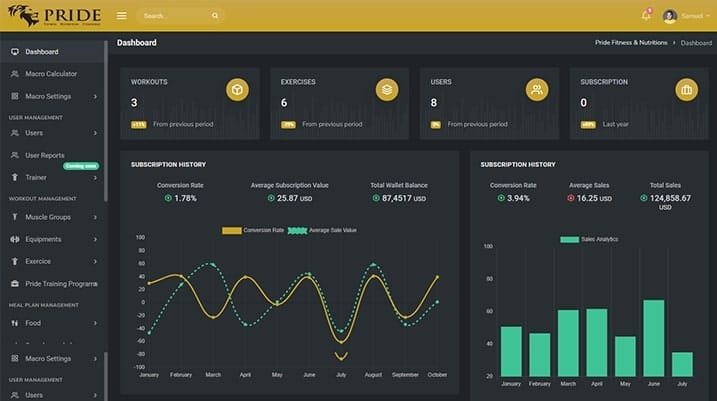717x401 pixels.
Task: Toggle the hamburger sidebar menu icon
Action: click(x=121, y=16)
